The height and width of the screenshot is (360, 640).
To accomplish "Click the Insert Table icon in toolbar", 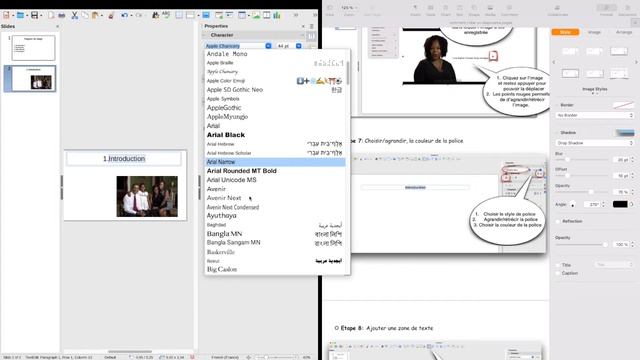I will (242, 15).
